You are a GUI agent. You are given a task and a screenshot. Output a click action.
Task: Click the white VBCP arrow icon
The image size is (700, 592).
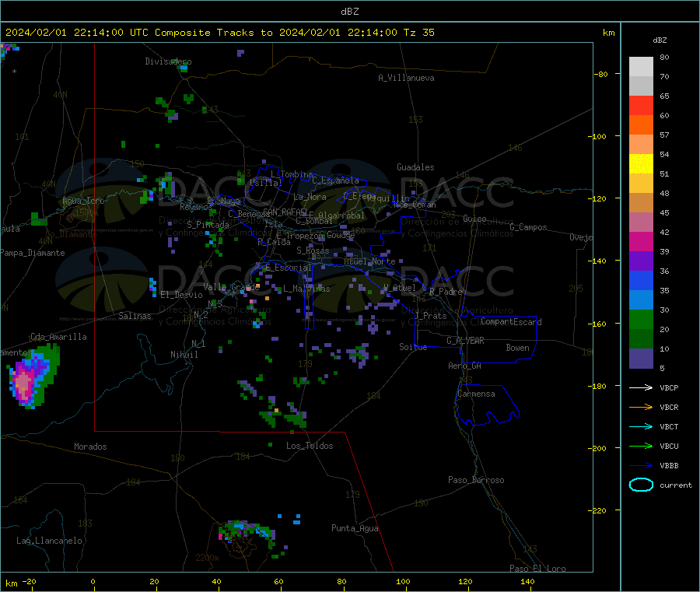click(x=641, y=387)
